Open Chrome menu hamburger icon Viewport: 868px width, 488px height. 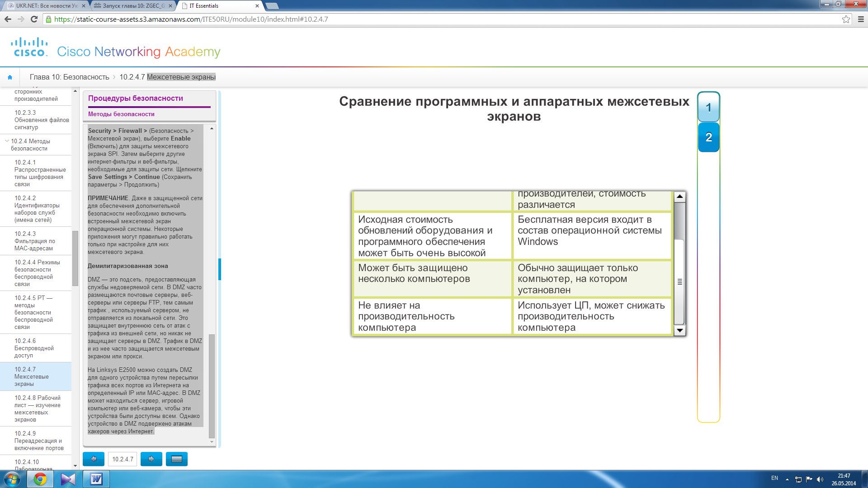tap(861, 19)
